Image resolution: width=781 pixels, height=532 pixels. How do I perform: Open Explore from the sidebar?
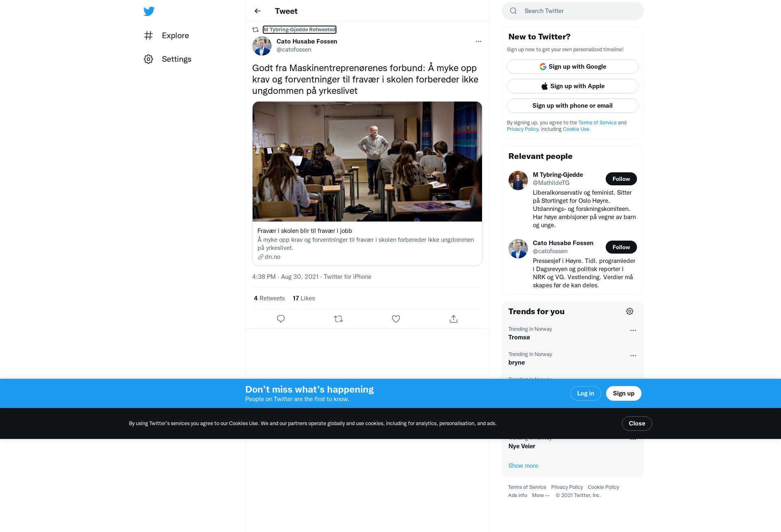pyautogui.click(x=167, y=35)
